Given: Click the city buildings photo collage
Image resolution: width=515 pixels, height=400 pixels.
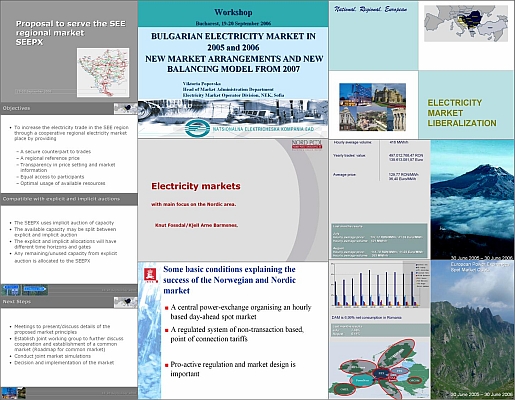Looking at the screenshot, I should click(372, 107).
